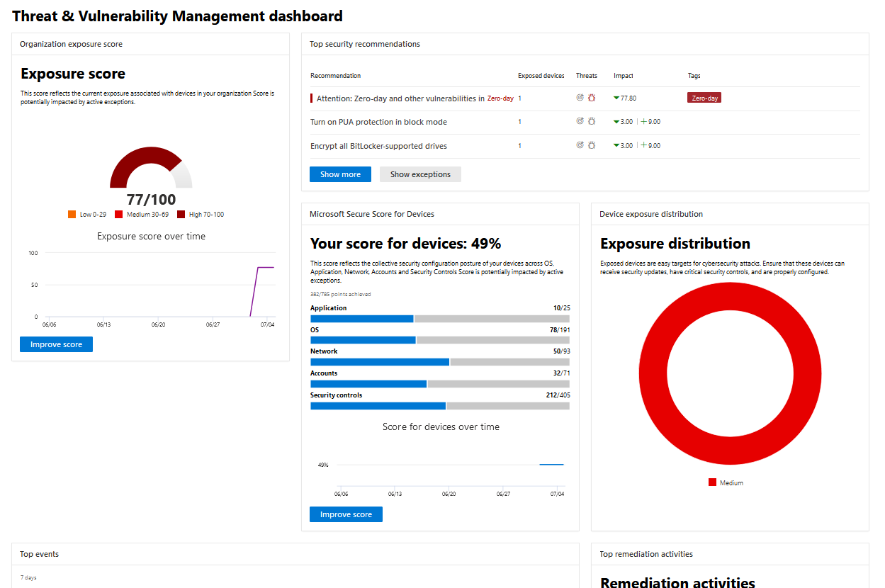Image resolution: width=885 pixels, height=588 pixels.
Task: Click Improve score under device score chart
Action: click(346, 514)
